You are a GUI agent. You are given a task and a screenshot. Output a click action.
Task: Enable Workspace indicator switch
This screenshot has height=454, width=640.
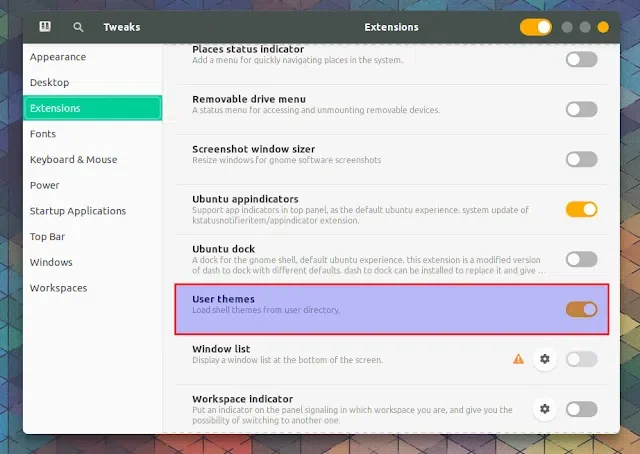(582, 409)
